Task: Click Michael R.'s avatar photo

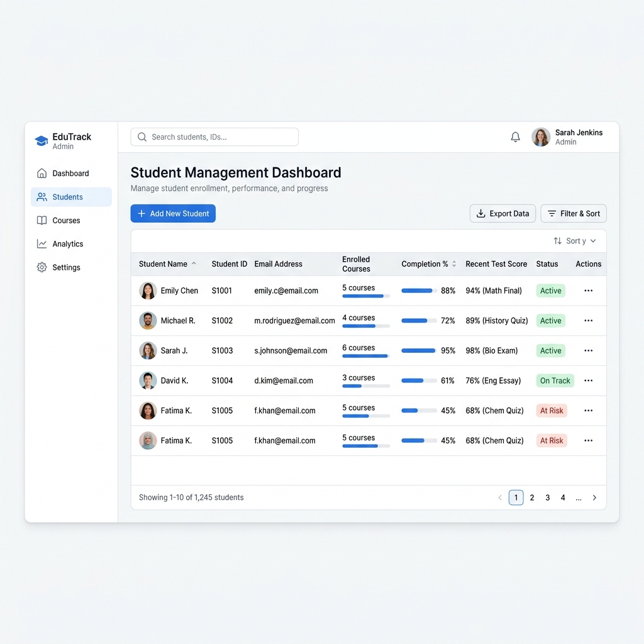Action: click(148, 321)
